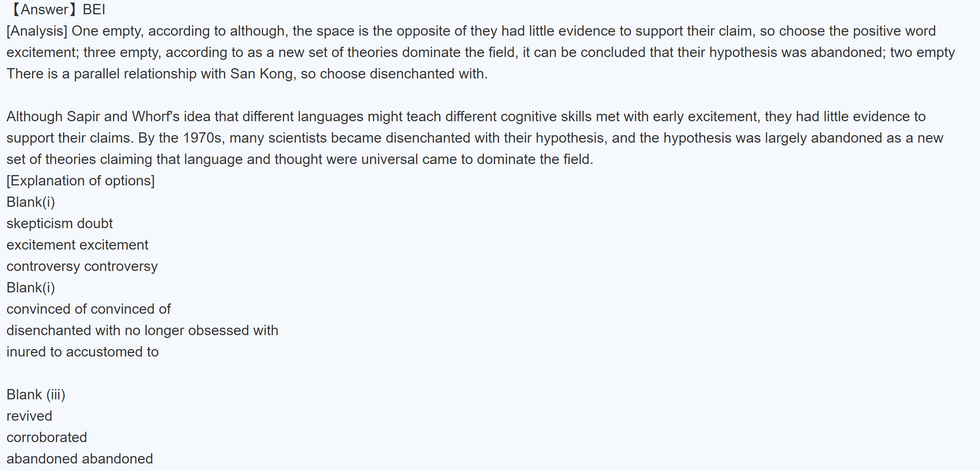Click the Blank(i) label above "convinced of"
The height and width of the screenshot is (471, 980).
[x=31, y=288]
